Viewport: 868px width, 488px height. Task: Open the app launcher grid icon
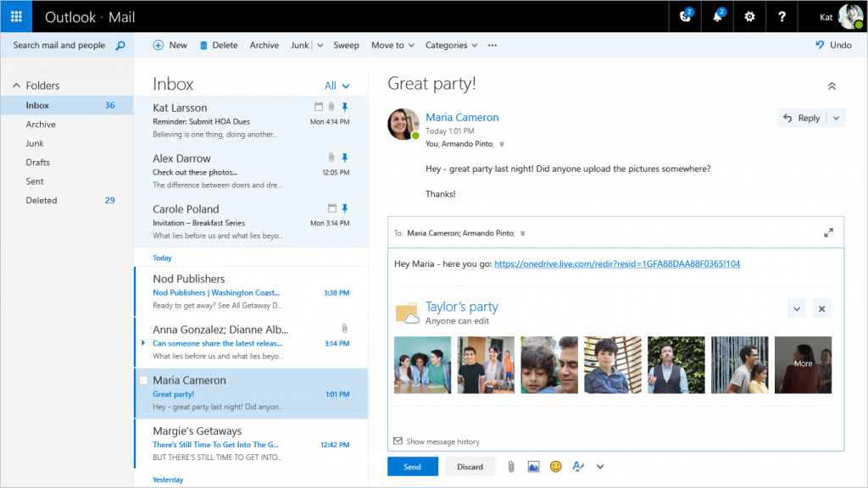pyautogui.click(x=16, y=16)
